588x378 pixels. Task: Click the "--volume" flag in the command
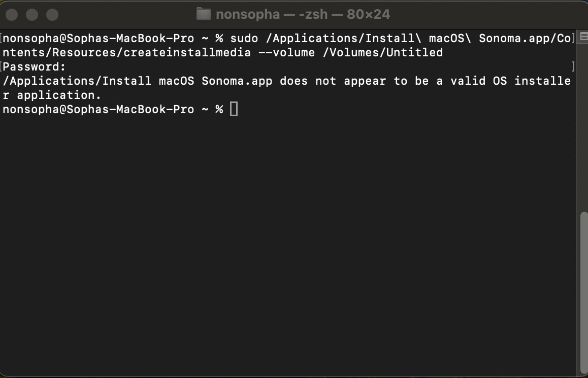tap(287, 52)
